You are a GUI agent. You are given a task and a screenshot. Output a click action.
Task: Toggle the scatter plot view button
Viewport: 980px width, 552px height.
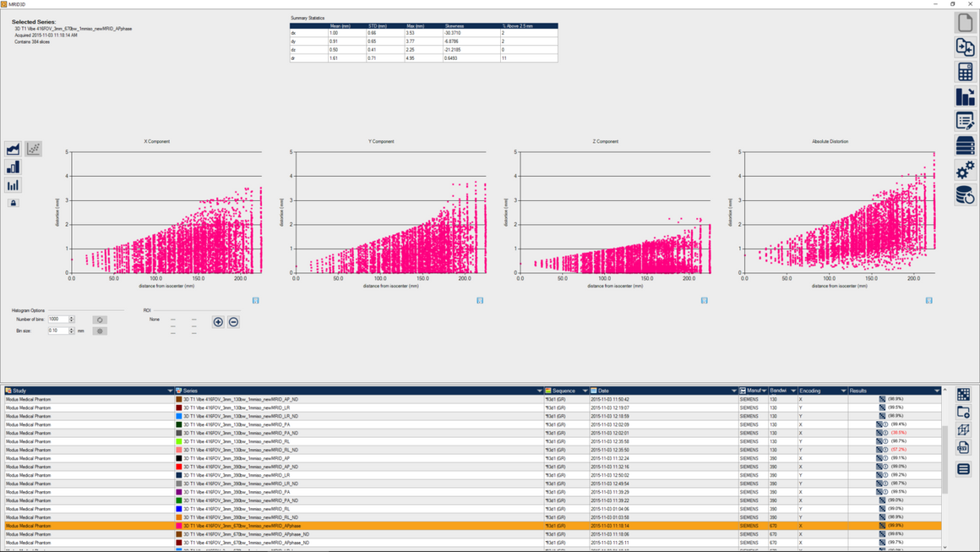(x=33, y=149)
